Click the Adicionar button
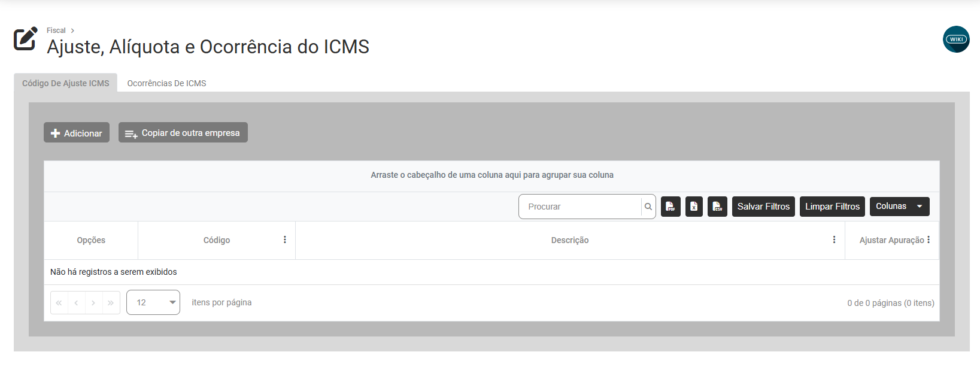The height and width of the screenshot is (370, 980). [x=77, y=133]
